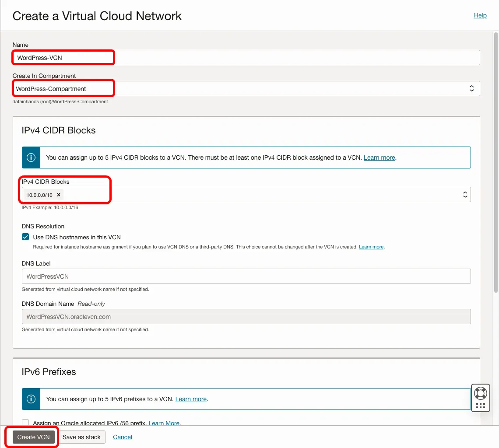Click the grid dots below the lifebuoy
Viewport: 499px width, 448px height.
(480, 406)
